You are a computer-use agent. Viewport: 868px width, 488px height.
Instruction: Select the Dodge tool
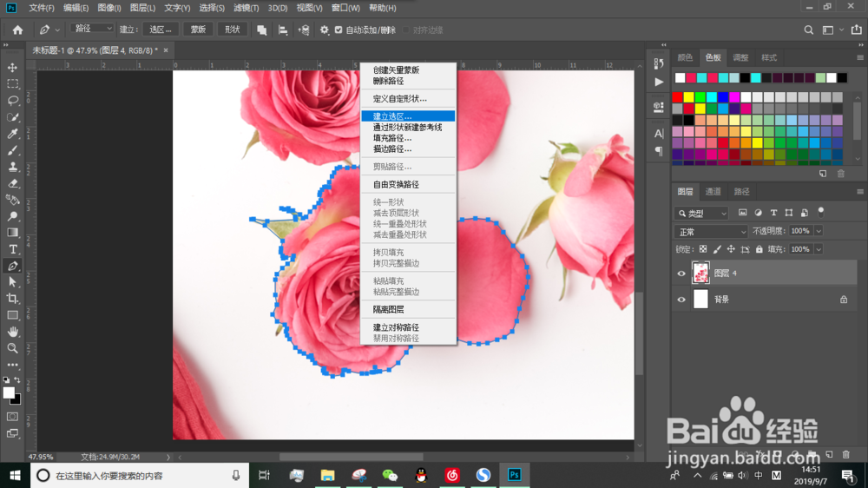click(12, 216)
